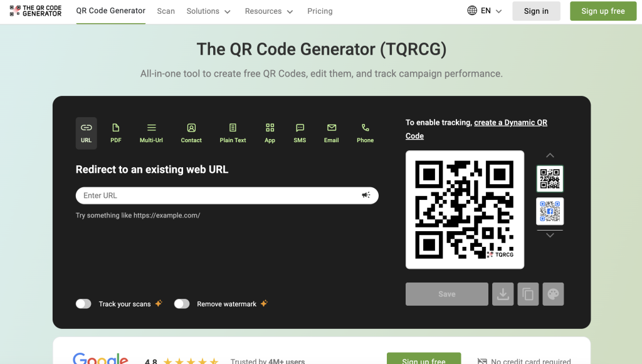Open the color palette customization button
Viewport: 642px width, 364px height.
pos(553,294)
